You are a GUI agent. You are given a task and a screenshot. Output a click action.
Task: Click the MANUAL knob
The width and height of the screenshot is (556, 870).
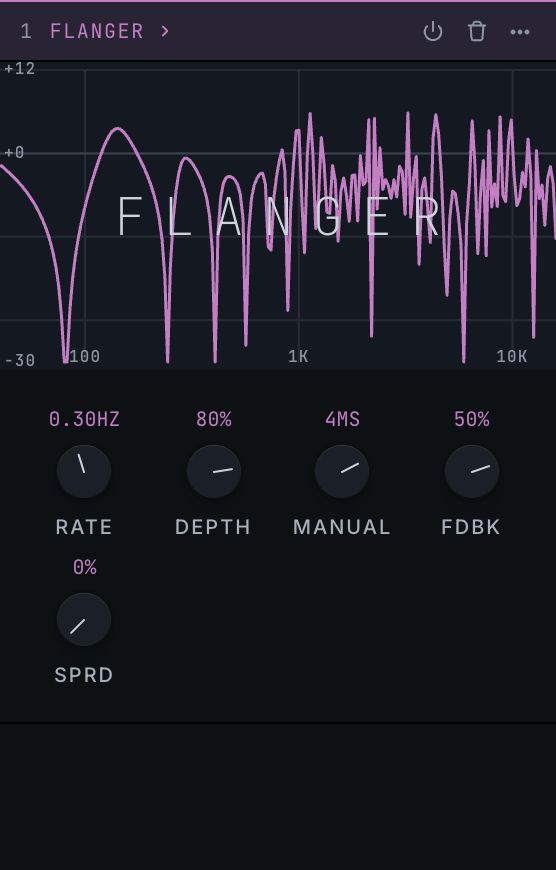pyautogui.click(x=342, y=471)
